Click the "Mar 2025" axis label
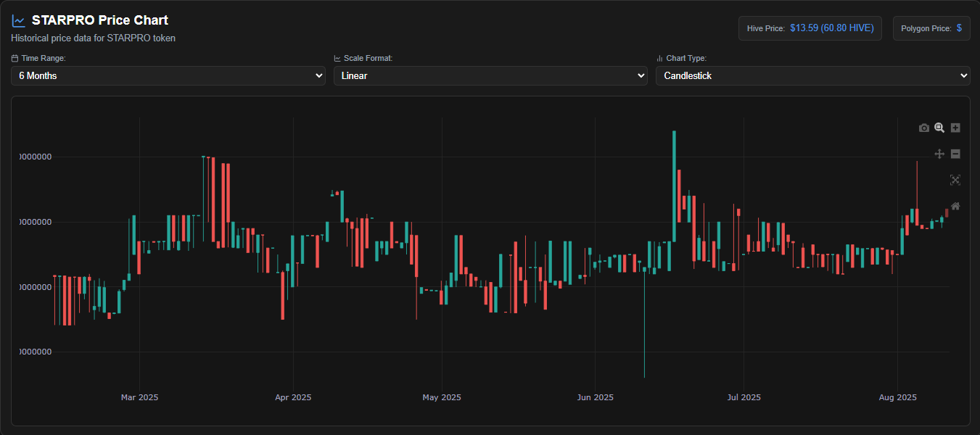Image resolution: width=980 pixels, height=435 pixels. pyautogui.click(x=139, y=397)
